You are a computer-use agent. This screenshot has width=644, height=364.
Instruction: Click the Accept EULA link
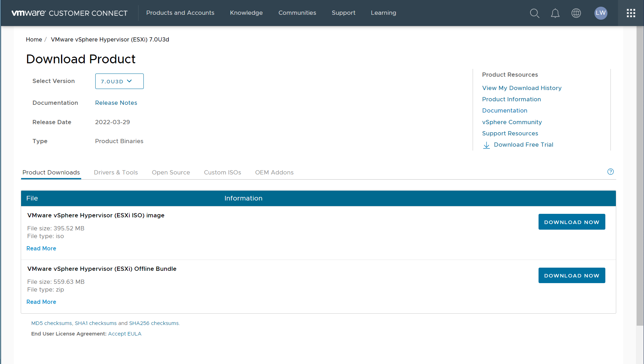124,334
